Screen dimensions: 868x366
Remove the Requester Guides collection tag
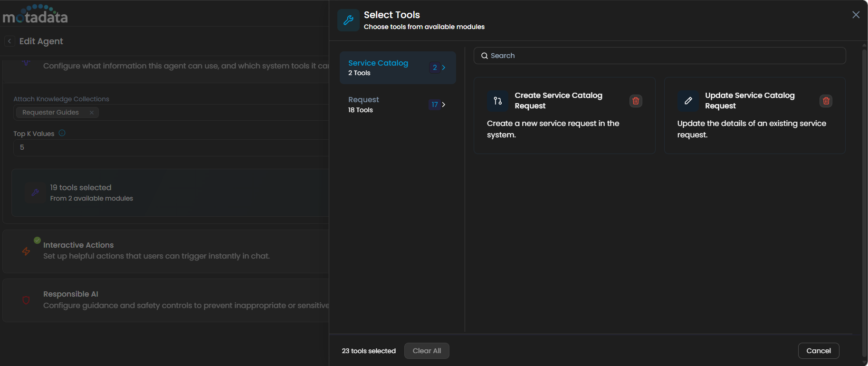coord(92,113)
